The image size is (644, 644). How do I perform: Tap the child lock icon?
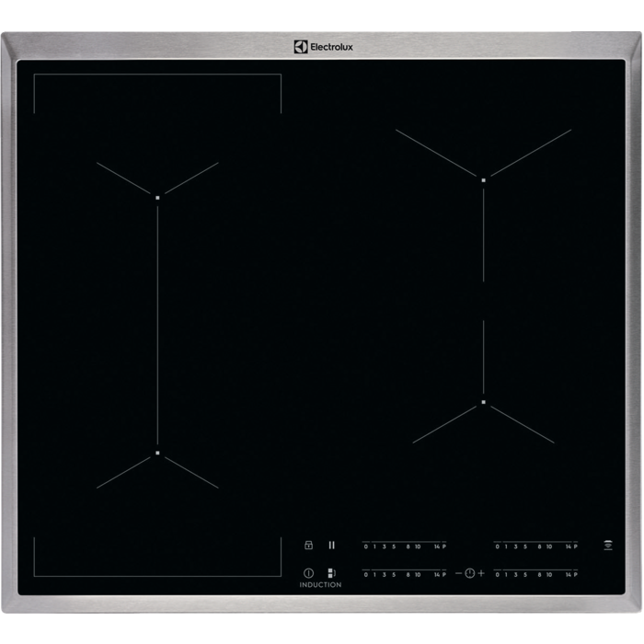click(309, 545)
